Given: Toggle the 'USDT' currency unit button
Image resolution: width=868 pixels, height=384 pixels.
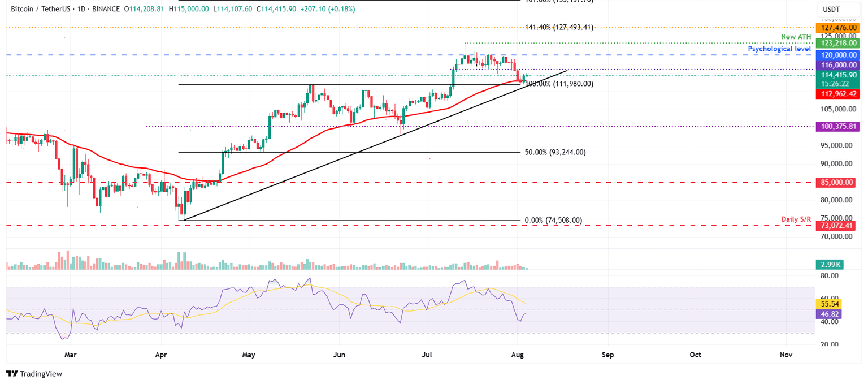Looking at the screenshot, I should click(x=838, y=9).
